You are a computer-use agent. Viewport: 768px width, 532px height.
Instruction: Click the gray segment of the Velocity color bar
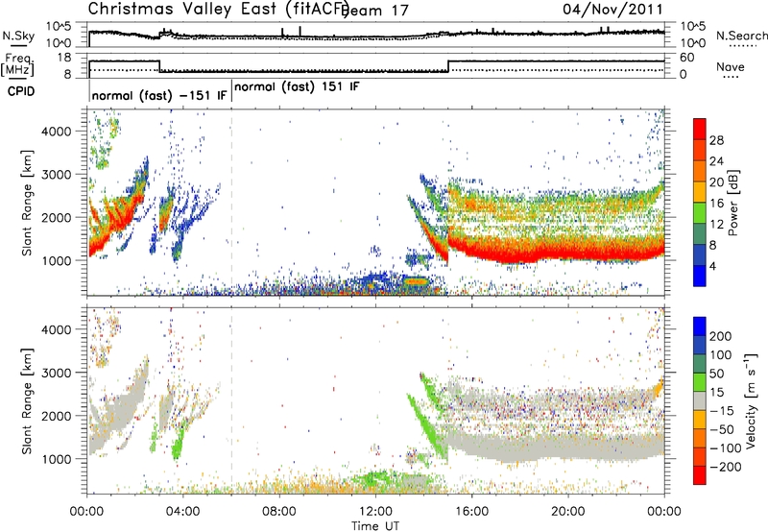point(700,401)
